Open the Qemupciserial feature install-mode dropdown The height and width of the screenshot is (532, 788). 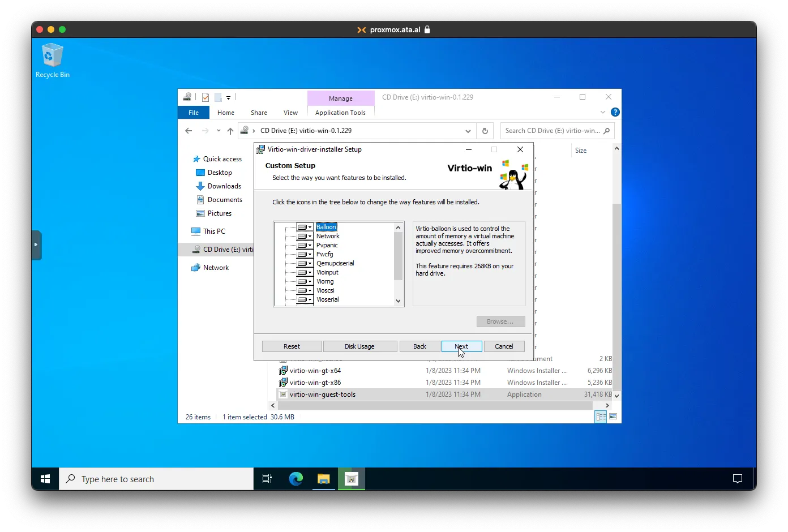click(x=305, y=263)
